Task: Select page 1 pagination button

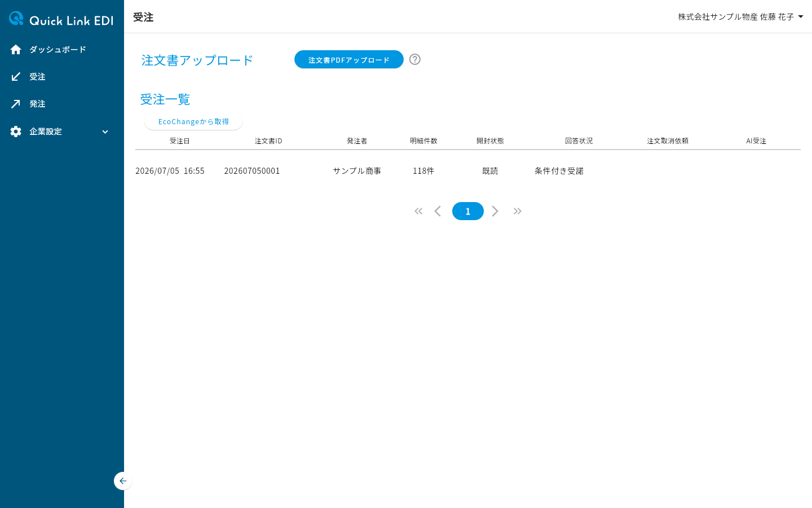Action: (x=468, y=211)
